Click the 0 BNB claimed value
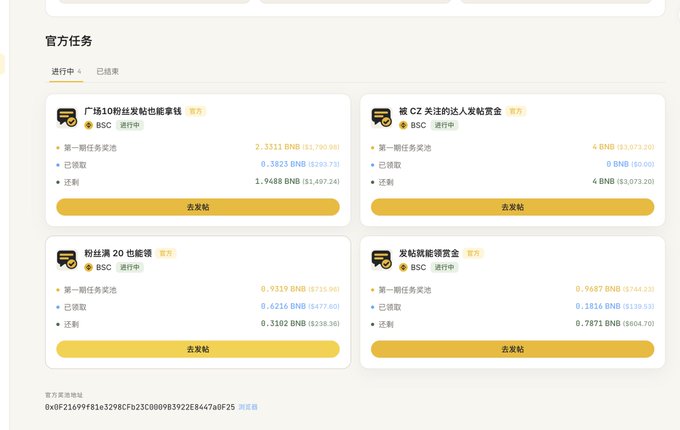The width and height of the screenshot is (680, 430). 618,164
